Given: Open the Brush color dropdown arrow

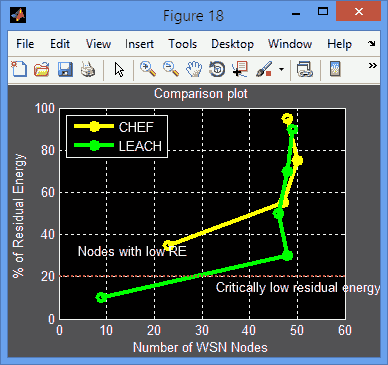Looking at the screenshot, I should pos(282,70).
